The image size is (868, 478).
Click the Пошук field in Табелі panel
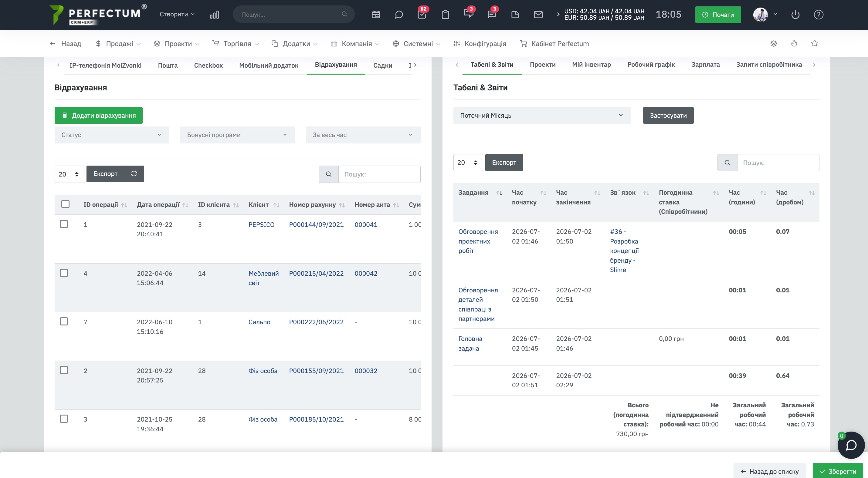[778, 163]
